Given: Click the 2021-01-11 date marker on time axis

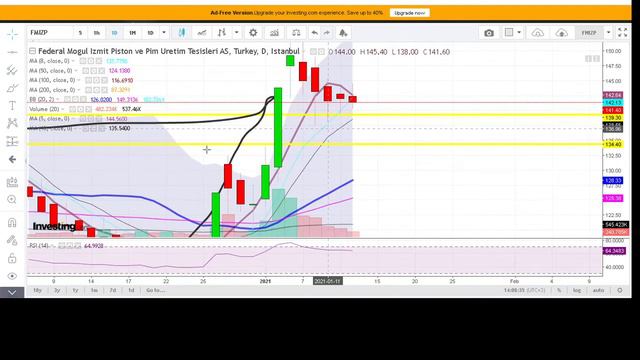Looking at the screenshot, I should click(327, 281).
